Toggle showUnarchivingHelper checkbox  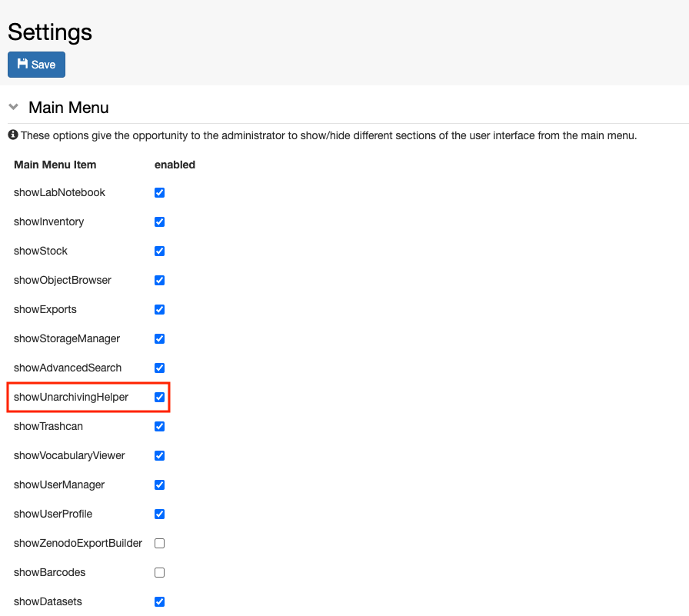point(159,397)
